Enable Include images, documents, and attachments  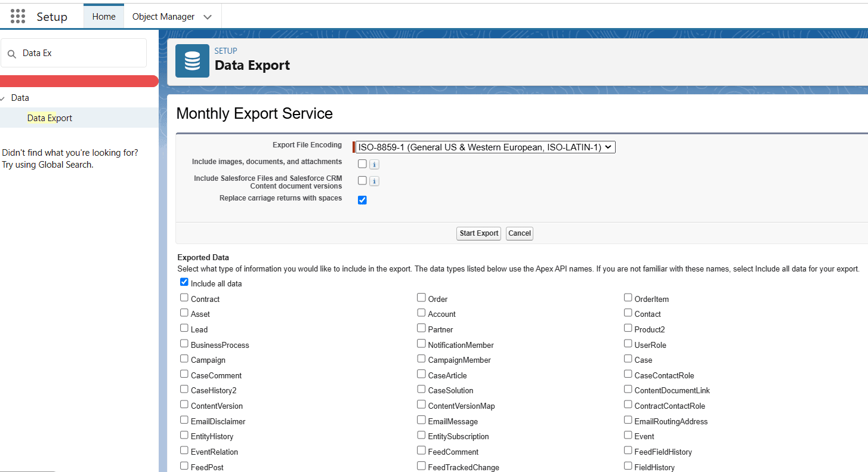point(362,163)
